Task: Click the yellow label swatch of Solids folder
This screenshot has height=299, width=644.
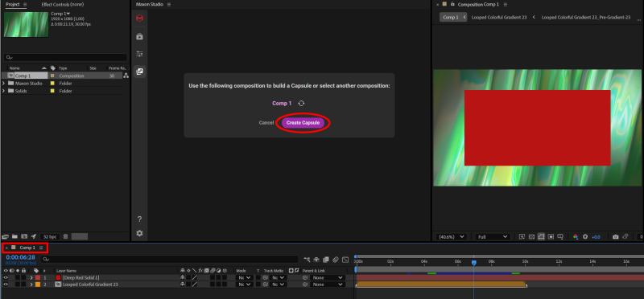Action: [x=52, y=91]
